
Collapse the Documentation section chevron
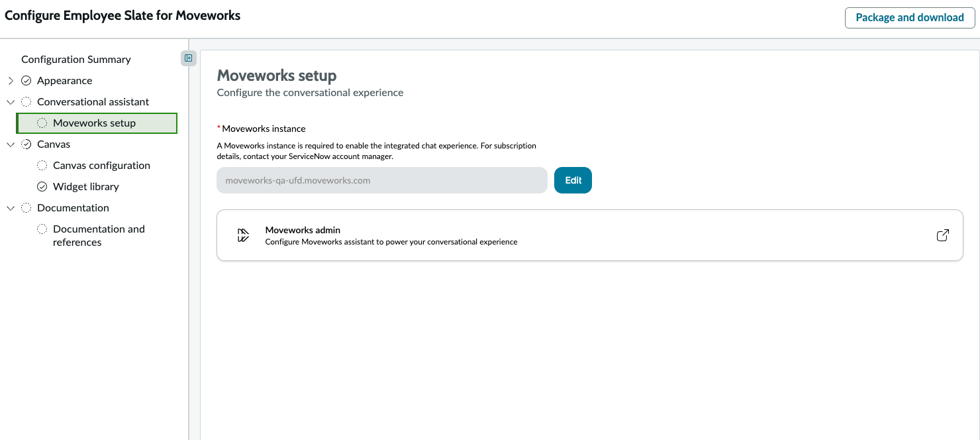point(11,207)
